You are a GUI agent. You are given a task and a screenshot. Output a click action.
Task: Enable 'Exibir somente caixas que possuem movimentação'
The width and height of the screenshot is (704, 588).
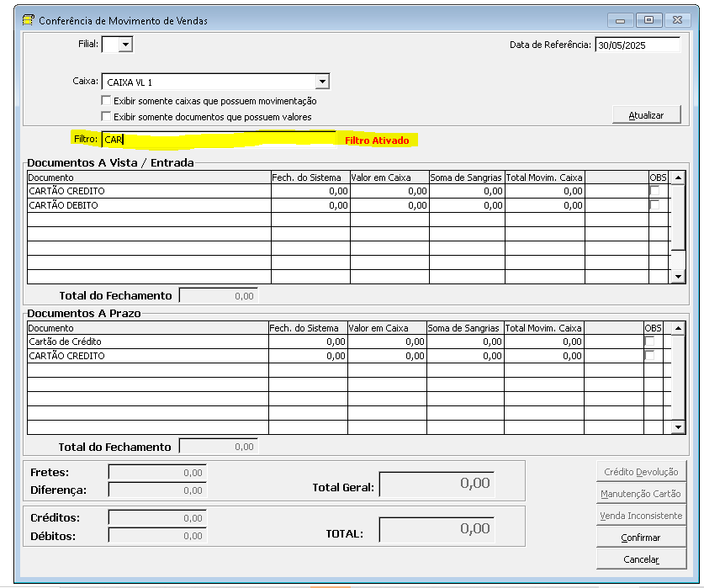(x=107, y=100)
